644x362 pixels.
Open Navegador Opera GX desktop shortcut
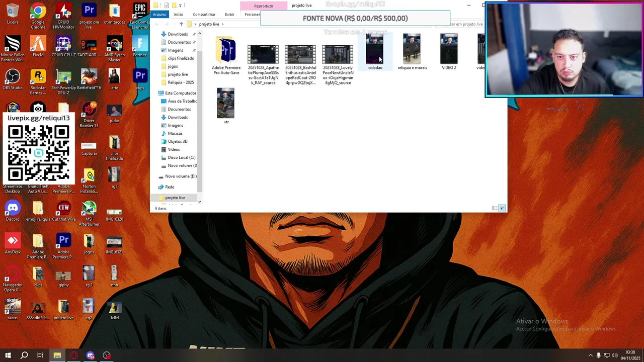coord(13,279)
